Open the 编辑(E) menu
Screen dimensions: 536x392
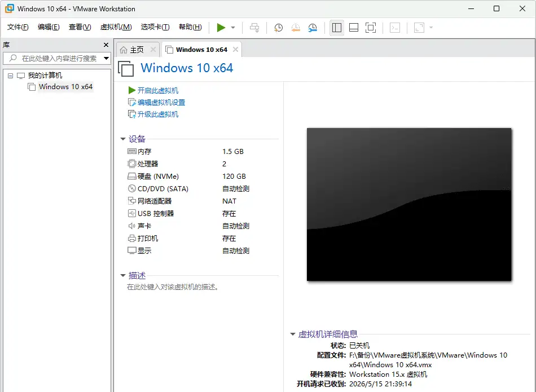[49, 27]
